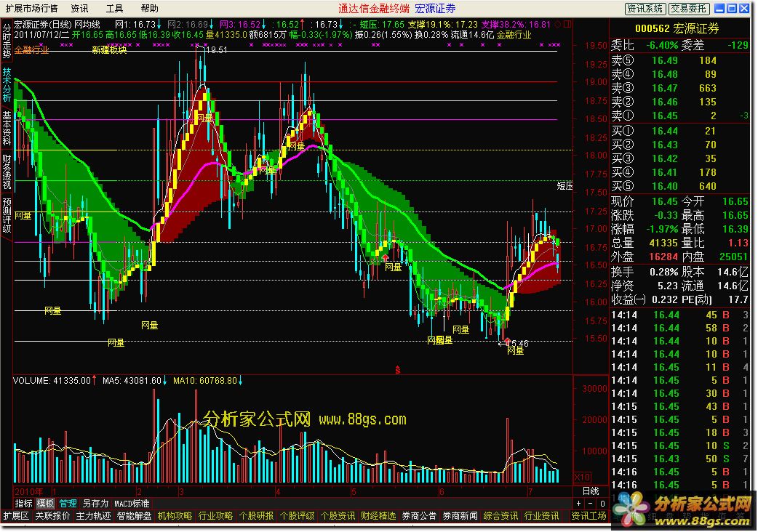Maximize the trading terminal window
Screen dimensions: 758x532
(x=731, y=9)
